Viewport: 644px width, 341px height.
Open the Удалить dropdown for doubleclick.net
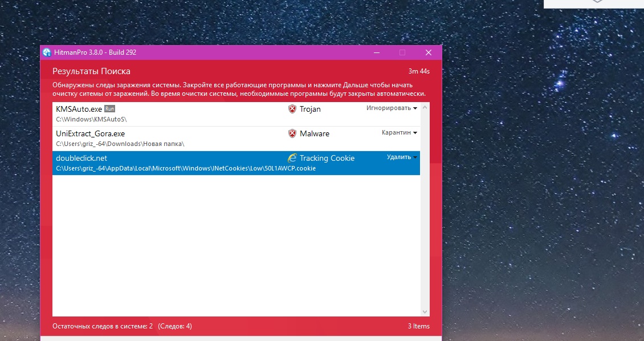point(402,157)
